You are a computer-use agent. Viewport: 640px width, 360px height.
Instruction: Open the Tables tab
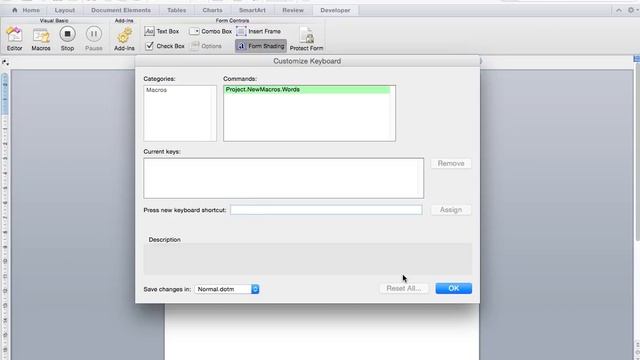click(176, 10)
